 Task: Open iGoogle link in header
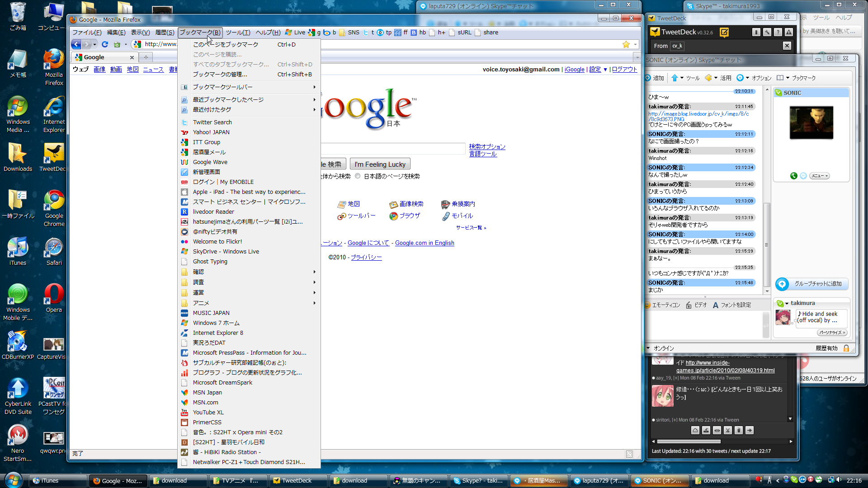[574, 70]
